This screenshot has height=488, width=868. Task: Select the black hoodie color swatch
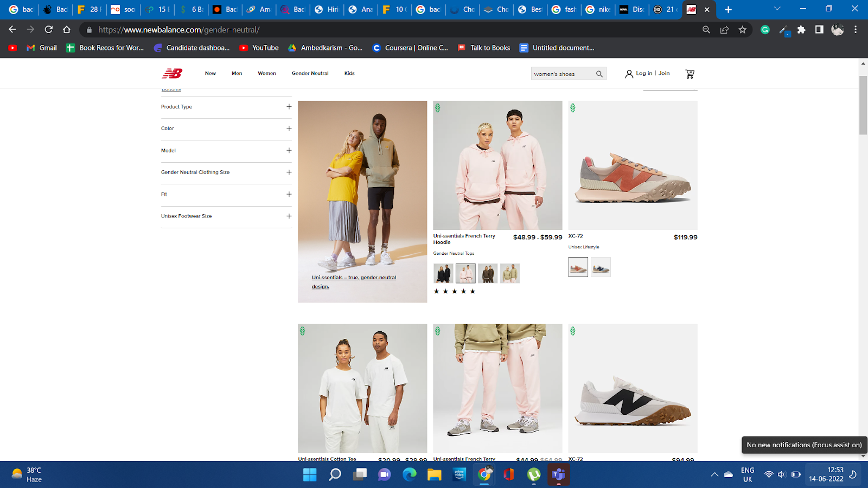pos(443,273)
